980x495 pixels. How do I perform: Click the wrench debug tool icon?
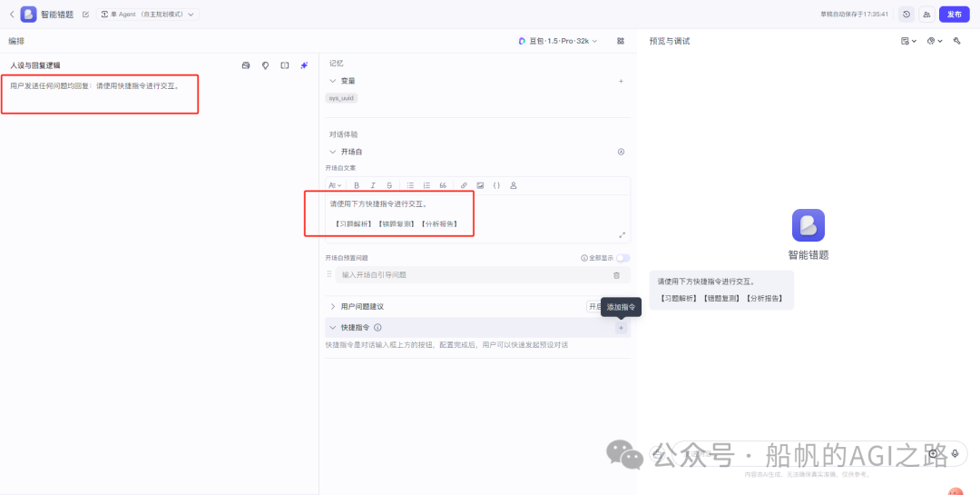pyautogui.click(x=957, y=41)
